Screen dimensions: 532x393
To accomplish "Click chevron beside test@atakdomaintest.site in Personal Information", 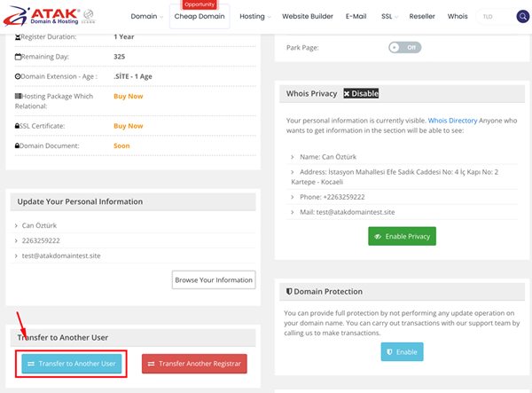I will (x=16, y=255).
